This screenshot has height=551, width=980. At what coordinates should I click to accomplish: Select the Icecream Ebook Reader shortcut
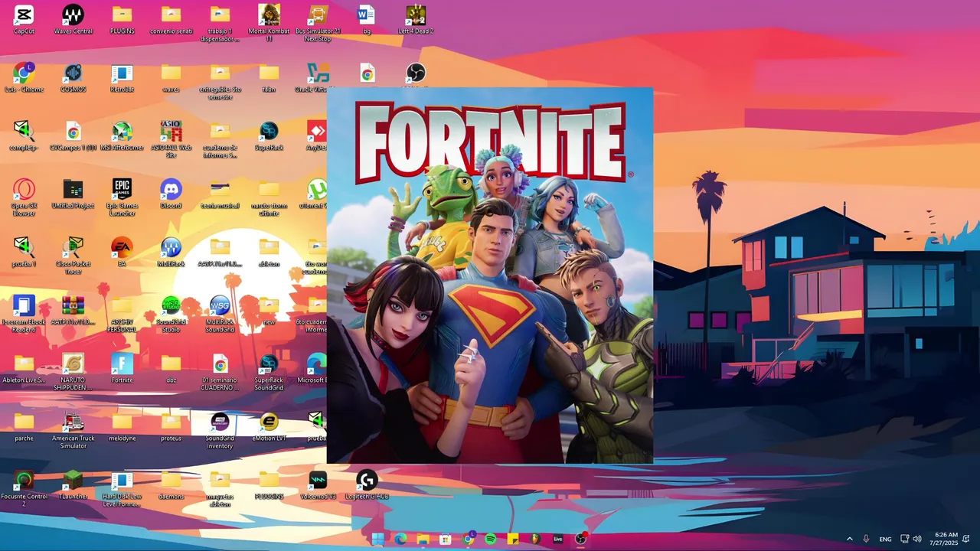tap(24, 314)
